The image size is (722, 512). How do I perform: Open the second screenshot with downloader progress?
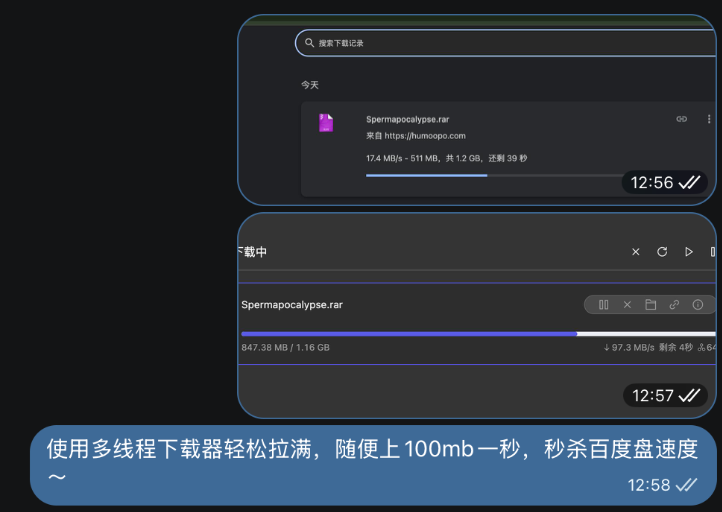(x=477, y=315)
